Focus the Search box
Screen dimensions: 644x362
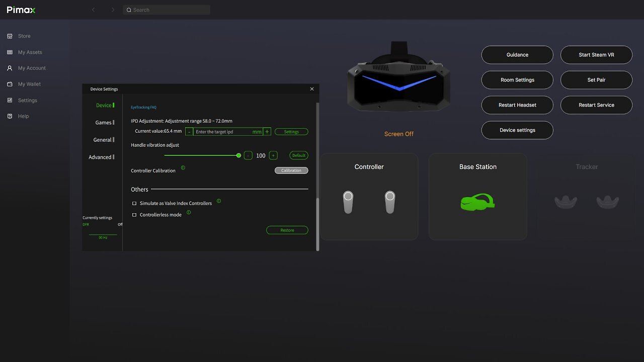click(x=167, y=10)
